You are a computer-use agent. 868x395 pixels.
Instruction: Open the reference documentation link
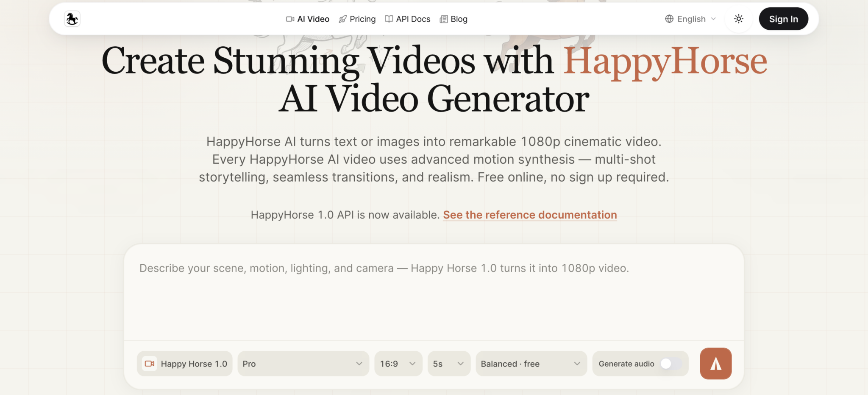530,215
